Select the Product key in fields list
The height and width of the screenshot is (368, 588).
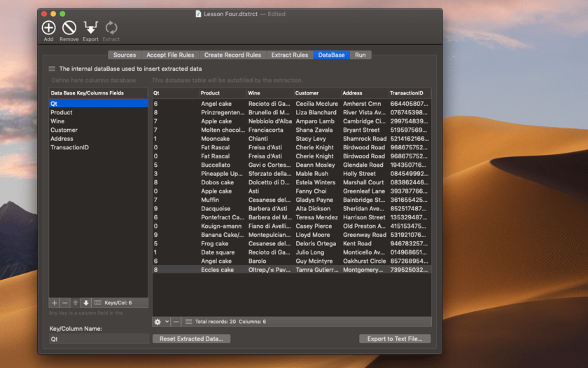(98, 112)
